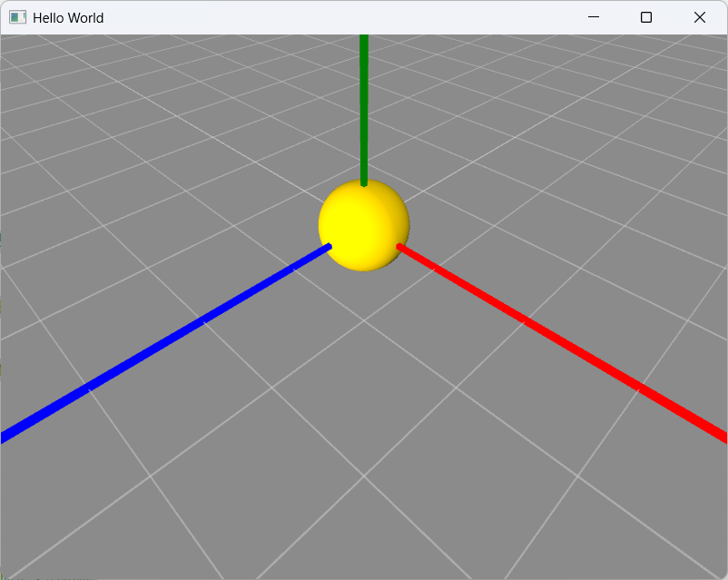Image resolution: width=728 pixels, height=580 pixels.
Task: Click the Hello World title text
Action: (x=68, y=18)
